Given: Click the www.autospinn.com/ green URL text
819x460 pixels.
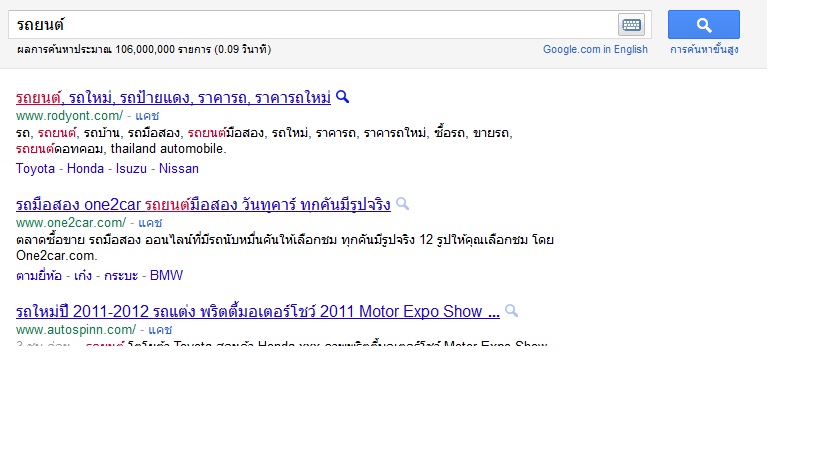Looking at the screenshot, I should 76,330.
